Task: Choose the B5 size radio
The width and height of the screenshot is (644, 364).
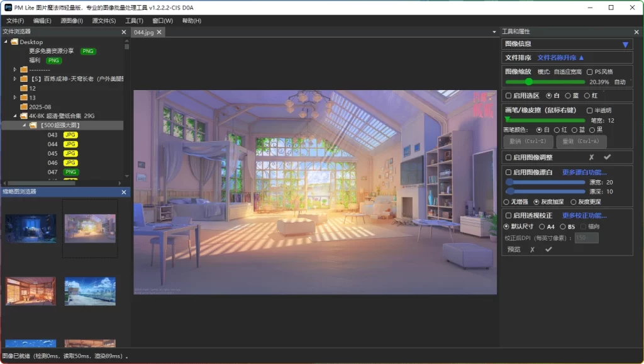Action: coord(563,227)
